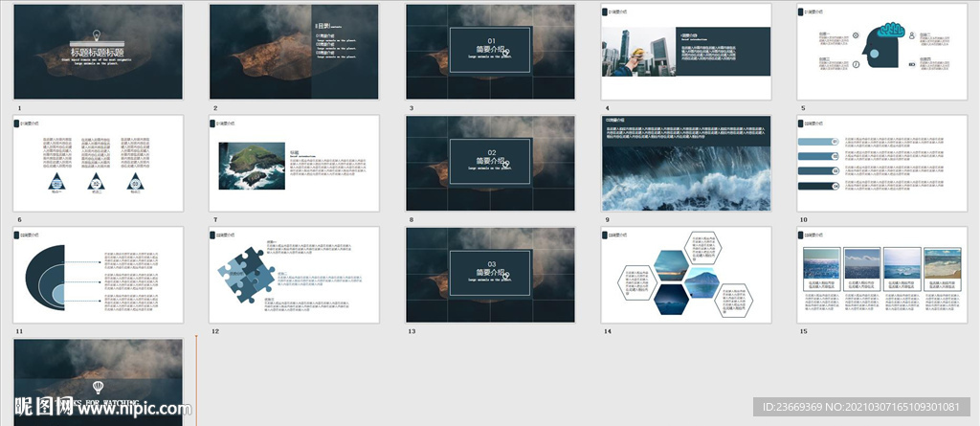
Task: Click the hot air balloon icon on slide 16
Action: click(99, 387)
